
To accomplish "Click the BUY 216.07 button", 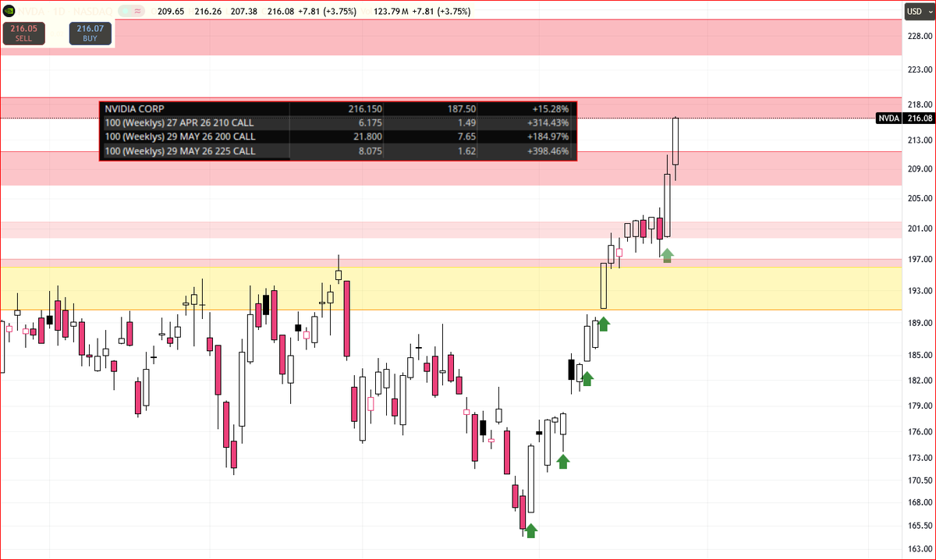I will pyautogui.click(x=90, y=33).
